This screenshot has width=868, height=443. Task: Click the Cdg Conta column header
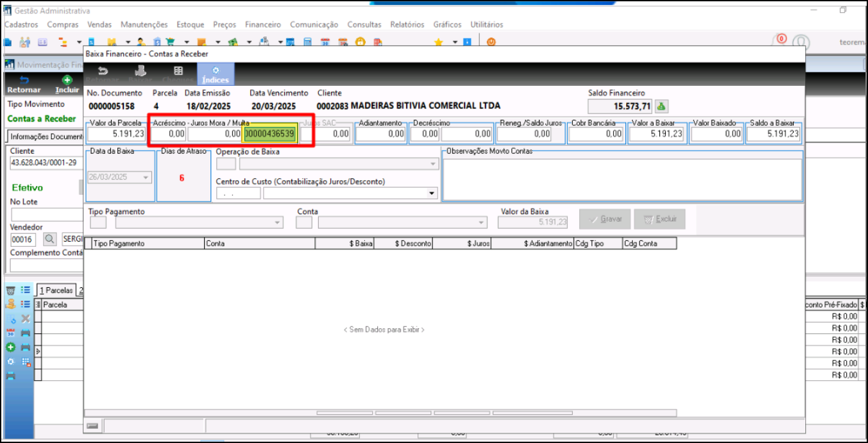(649, 244)
